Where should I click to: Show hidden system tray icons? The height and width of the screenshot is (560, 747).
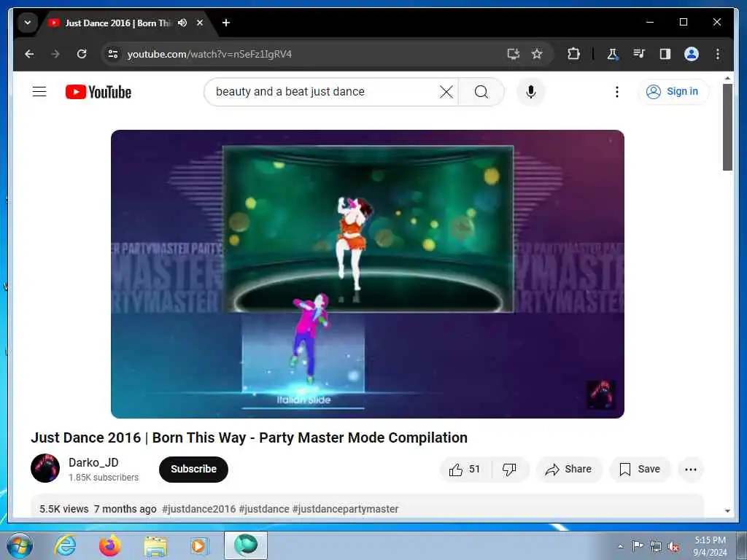[x=620, y=546]
